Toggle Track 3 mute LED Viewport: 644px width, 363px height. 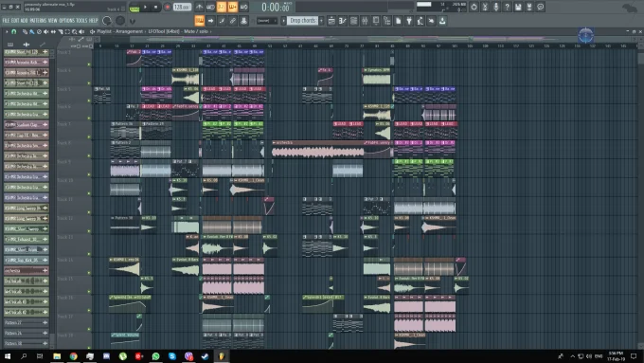pyautogui.click(x=89, y=64)
